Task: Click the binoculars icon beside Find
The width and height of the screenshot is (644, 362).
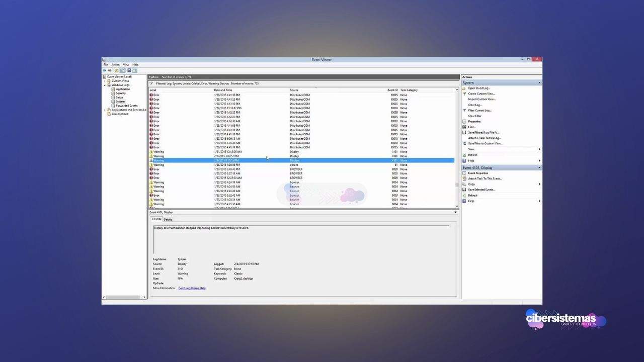Action: [464, 127]
